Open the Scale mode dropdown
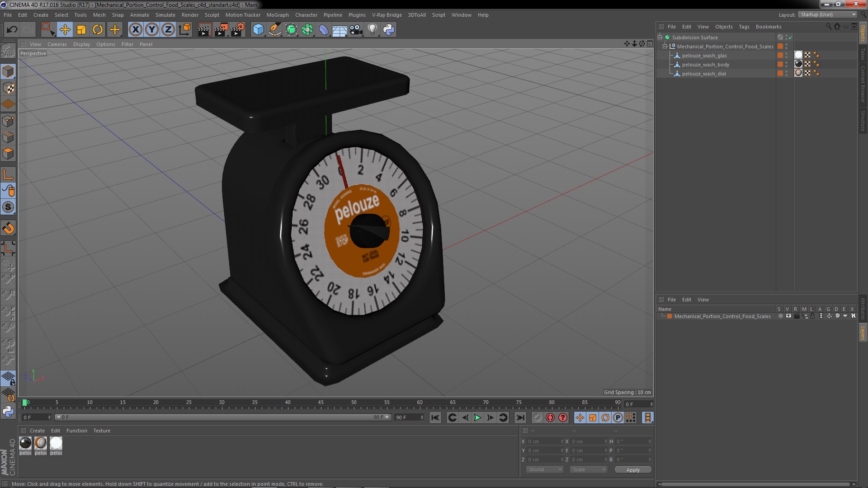 (589, 469)
